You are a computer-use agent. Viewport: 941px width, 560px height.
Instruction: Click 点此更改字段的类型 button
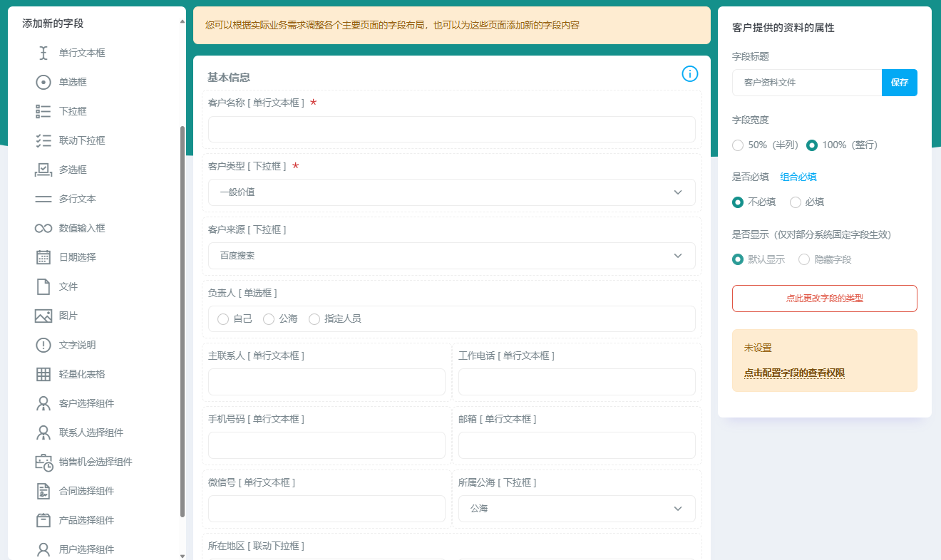(x=825, y=299)
